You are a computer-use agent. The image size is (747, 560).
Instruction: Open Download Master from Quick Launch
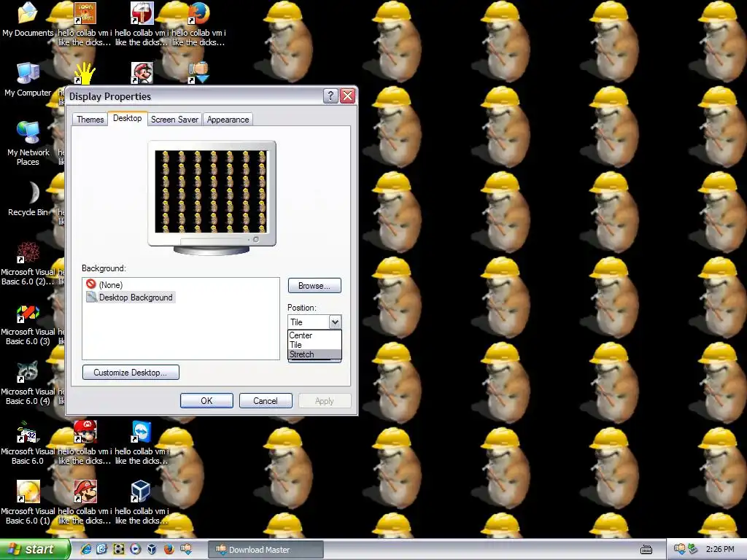pos(186,549)
